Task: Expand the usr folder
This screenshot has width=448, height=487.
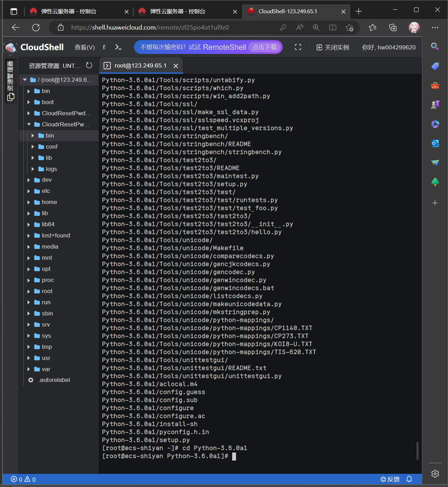Action: point(29,358)
